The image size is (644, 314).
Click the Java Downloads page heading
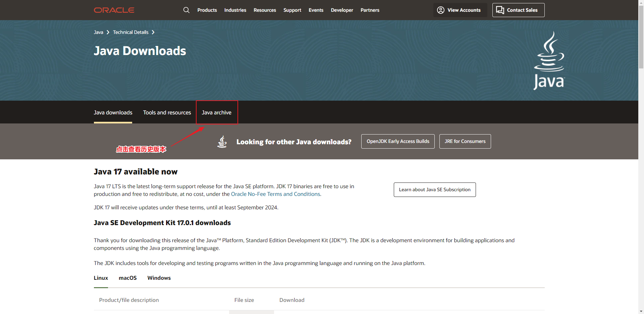coord(140,51)
